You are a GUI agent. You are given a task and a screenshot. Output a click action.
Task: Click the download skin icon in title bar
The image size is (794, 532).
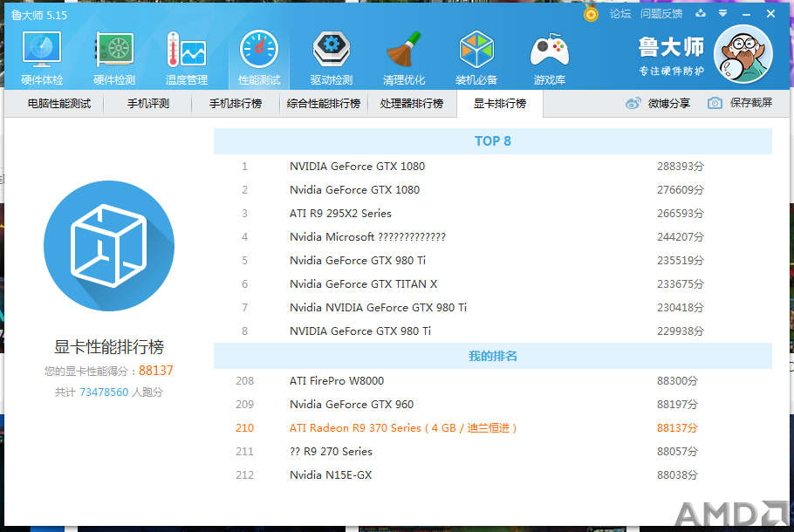(x=701, y=13)
